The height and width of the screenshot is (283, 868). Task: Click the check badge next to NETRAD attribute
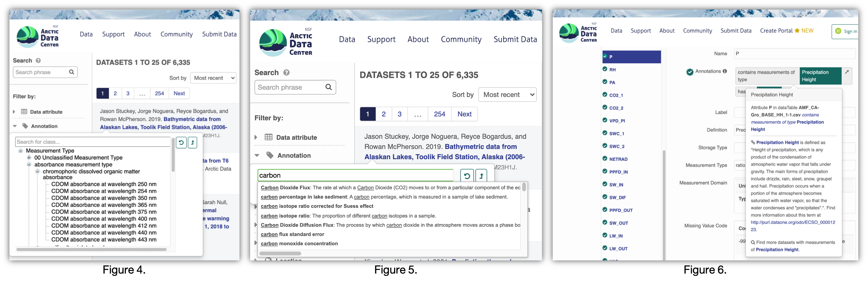[x=605, y=159]
